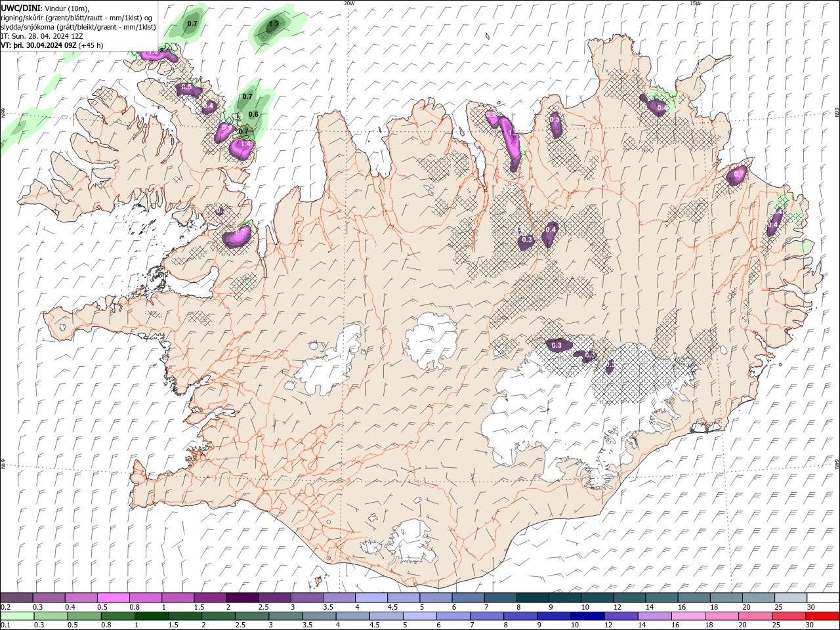Click the bright red 30 mm rain swatch
The image size is (840, 630).
pyautogui.click(x=822, y=616)
